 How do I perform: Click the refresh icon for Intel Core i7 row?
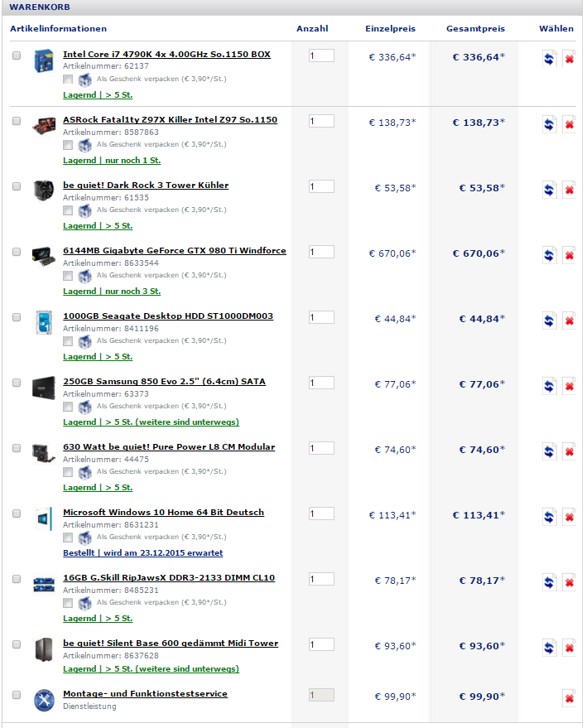(x=549, y=59)
